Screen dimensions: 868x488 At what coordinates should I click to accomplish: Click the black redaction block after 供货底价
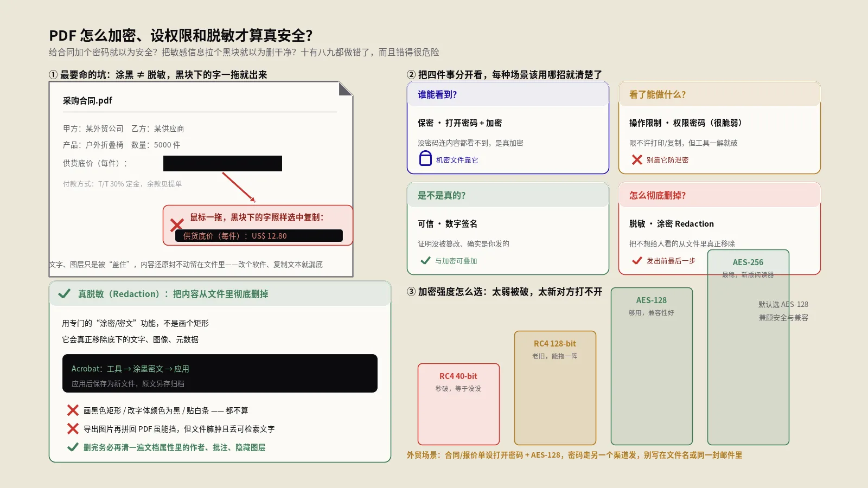[x=222, y=163]
